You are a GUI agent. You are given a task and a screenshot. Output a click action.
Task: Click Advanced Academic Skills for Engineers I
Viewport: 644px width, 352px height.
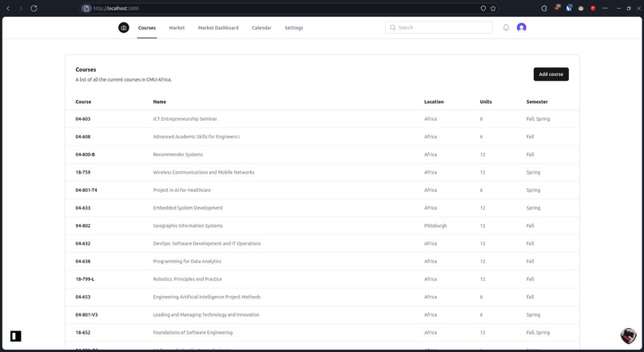point(197,137)
